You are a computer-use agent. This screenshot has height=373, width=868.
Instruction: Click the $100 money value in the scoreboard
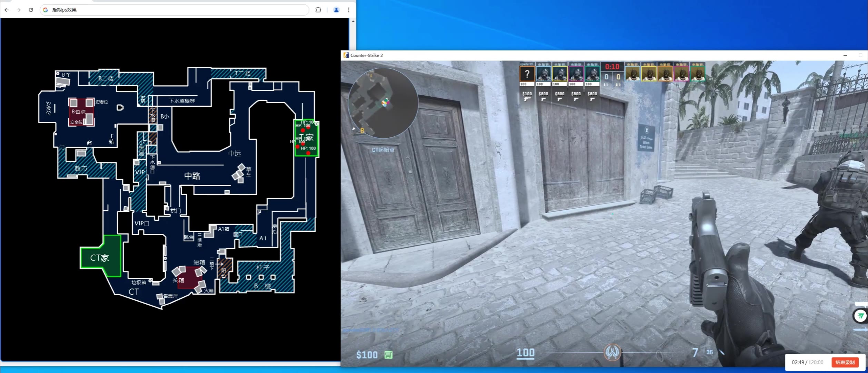527,94
